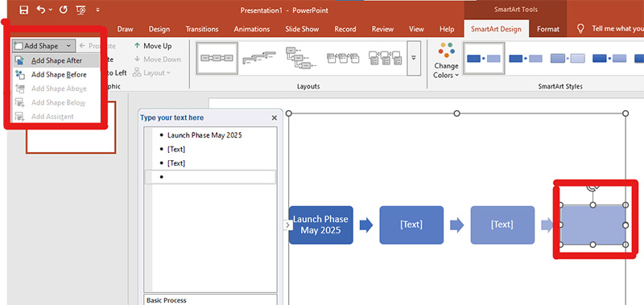The height and width of the screenshot is (305, 644).
Task: Open the Change Colors dropdown
Action: pyautogui.click(x=446, y=60)
